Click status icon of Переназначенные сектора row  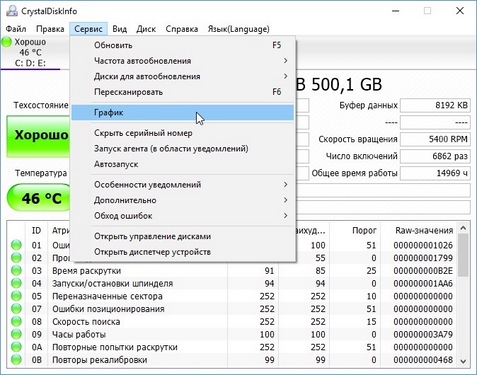coord(16,296)
